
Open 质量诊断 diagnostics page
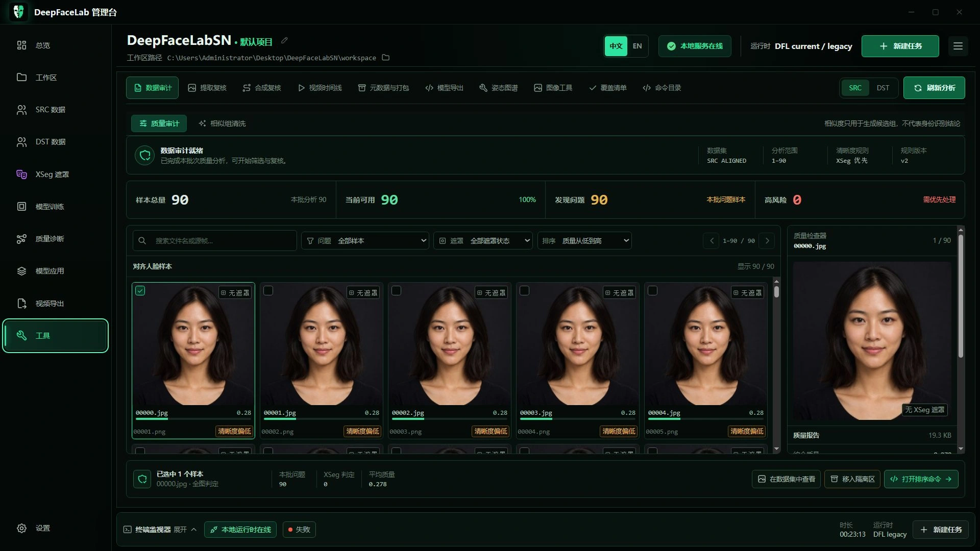click(55, 239)
